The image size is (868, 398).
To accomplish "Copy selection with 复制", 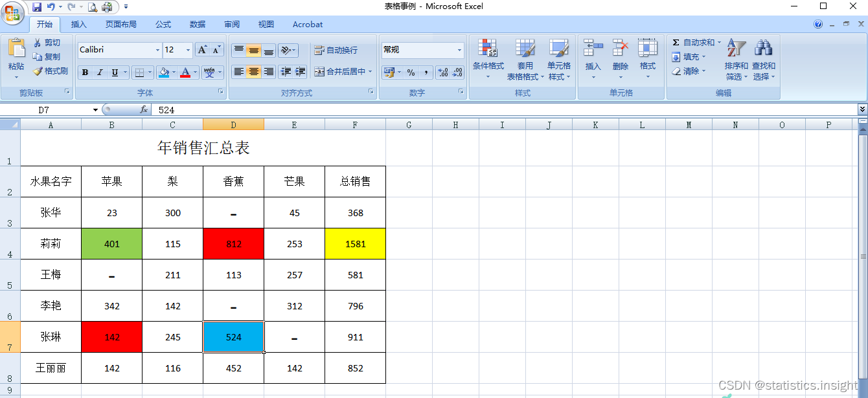I will (x=47, y=57).
